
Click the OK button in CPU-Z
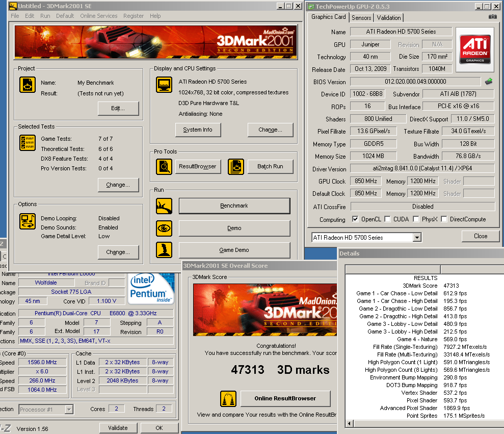[159, 428]
